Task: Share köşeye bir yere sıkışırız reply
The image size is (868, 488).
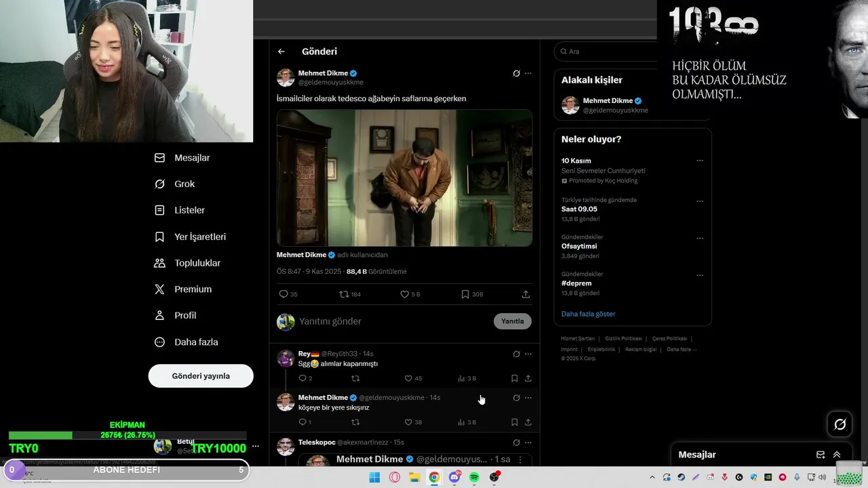Action: 528,422
